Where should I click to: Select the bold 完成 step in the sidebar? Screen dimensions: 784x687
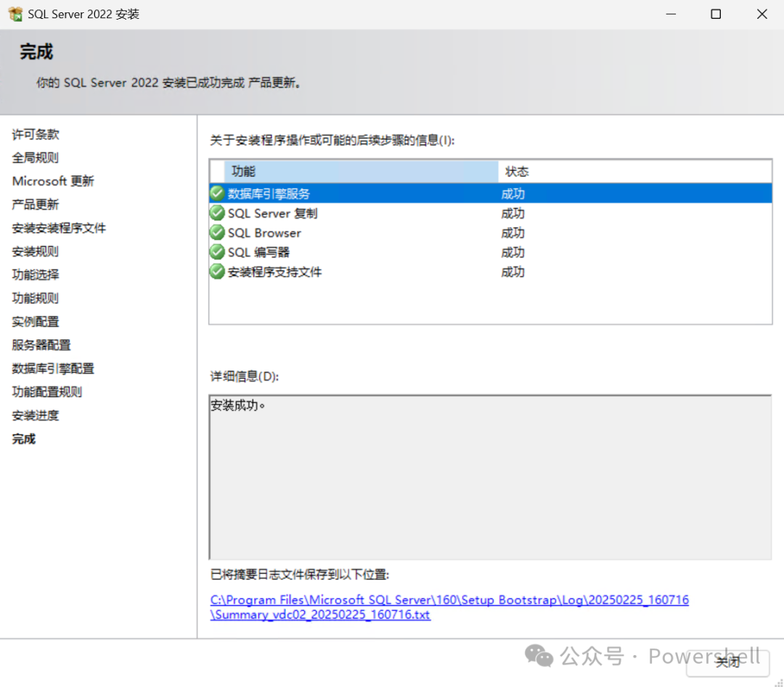coord(24,439)
